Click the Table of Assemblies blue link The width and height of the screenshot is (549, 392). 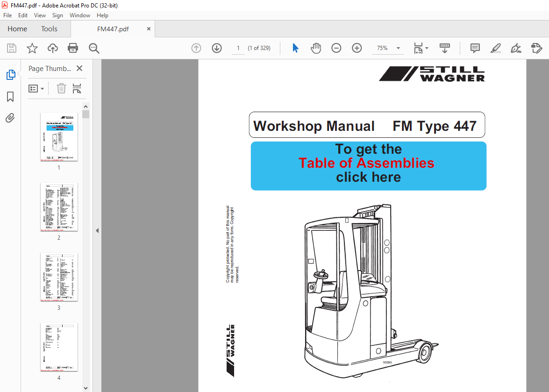(368, 166)
